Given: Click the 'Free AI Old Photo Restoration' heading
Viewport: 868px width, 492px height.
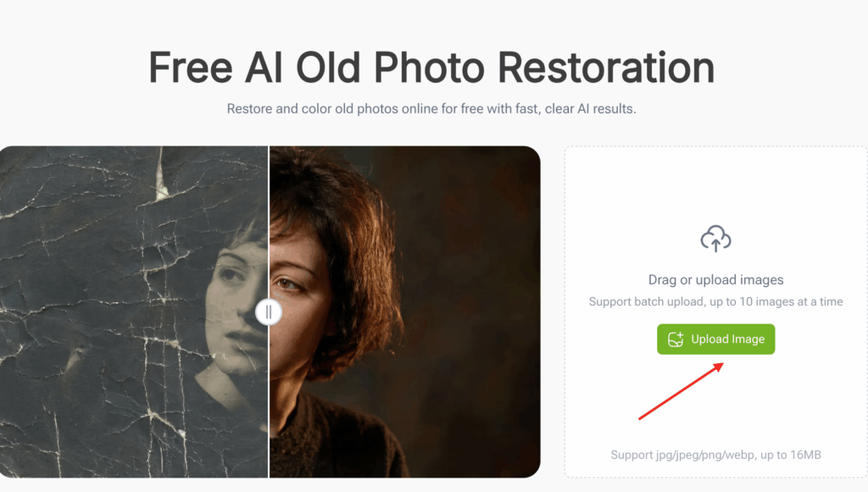Looking at the screenshot, I should tap(431, 68).
